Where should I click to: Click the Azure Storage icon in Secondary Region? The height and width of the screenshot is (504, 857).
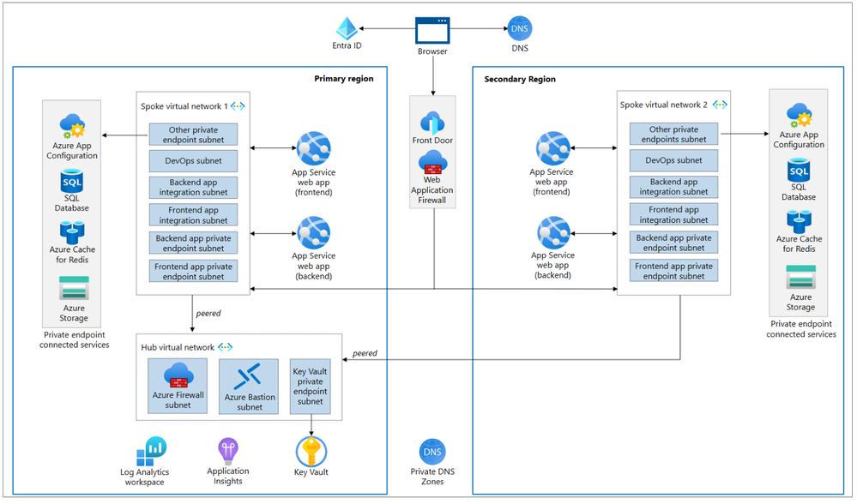(800, 277)
